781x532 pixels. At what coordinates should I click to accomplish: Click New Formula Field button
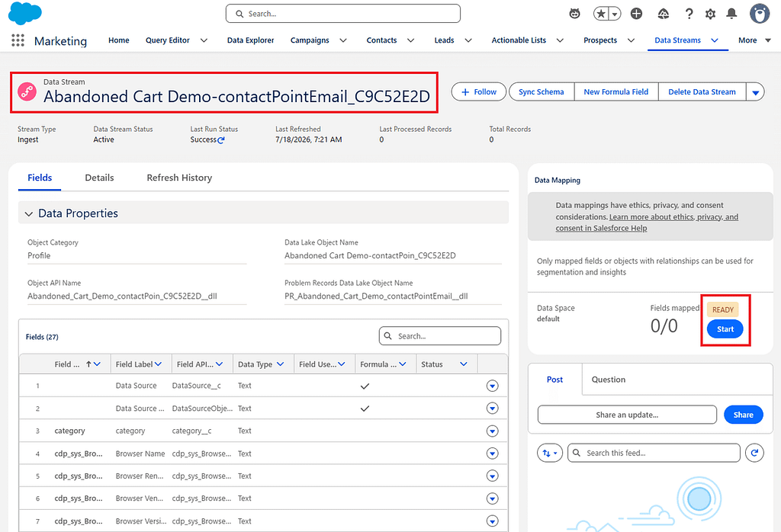click(616, 92)
